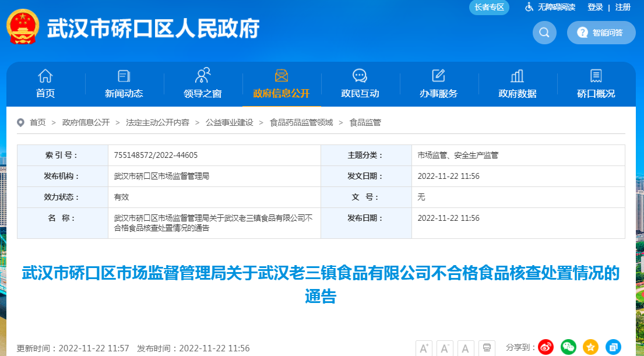Click publisher value 武汉市硚口区市场监督管理局
This screenshot has width=644, height=356.
point(161,176)
